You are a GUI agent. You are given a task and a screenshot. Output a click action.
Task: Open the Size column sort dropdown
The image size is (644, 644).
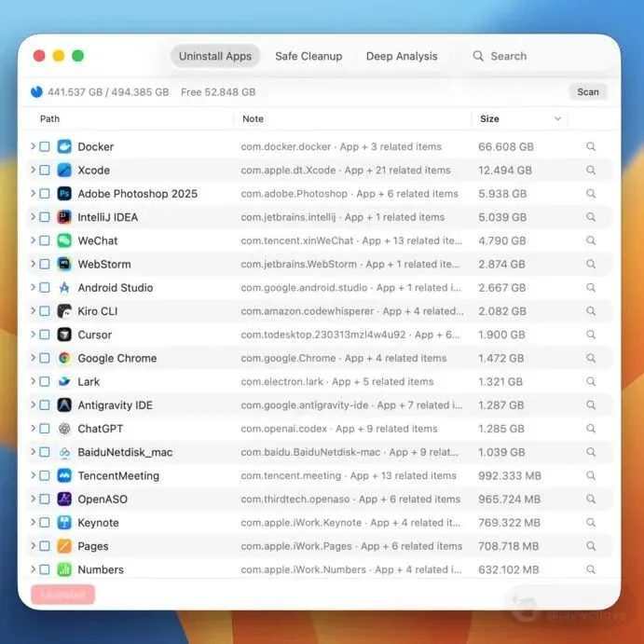click(557, 118)
